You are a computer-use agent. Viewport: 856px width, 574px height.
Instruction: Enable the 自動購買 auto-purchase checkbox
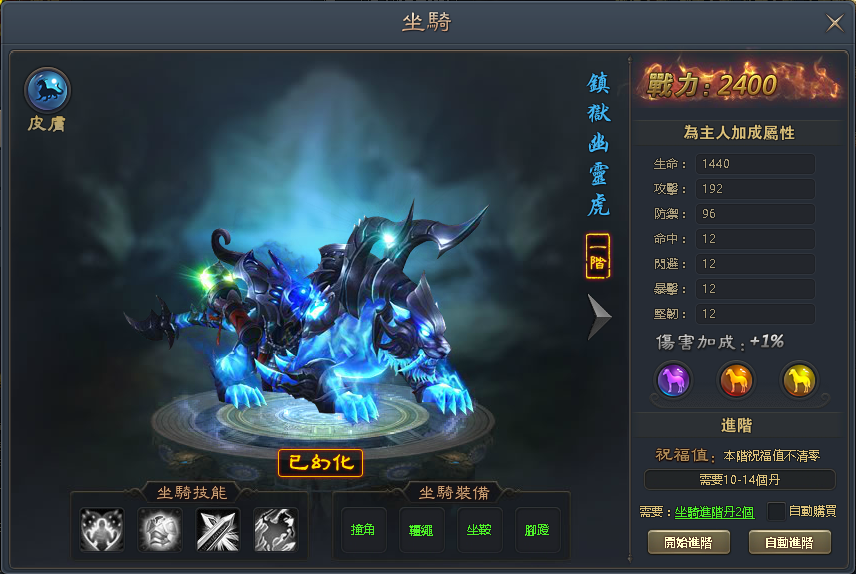coord(776,511)
